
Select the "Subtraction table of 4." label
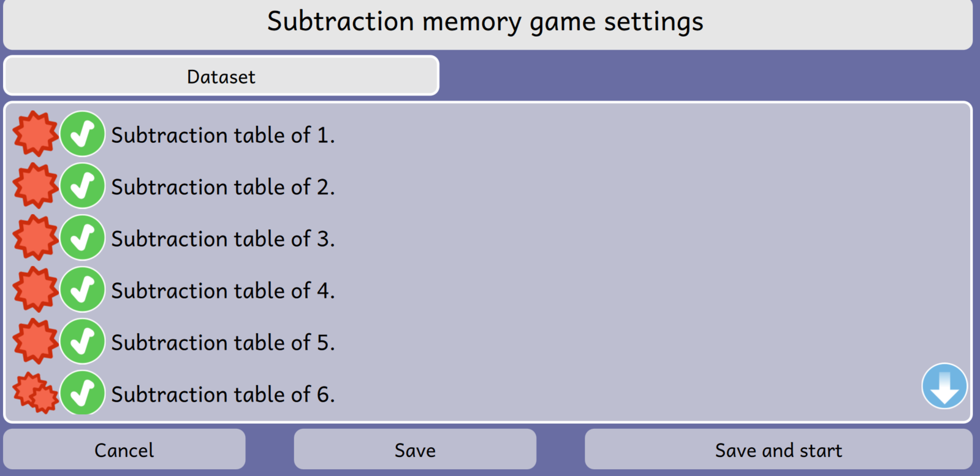coord(223,290)
